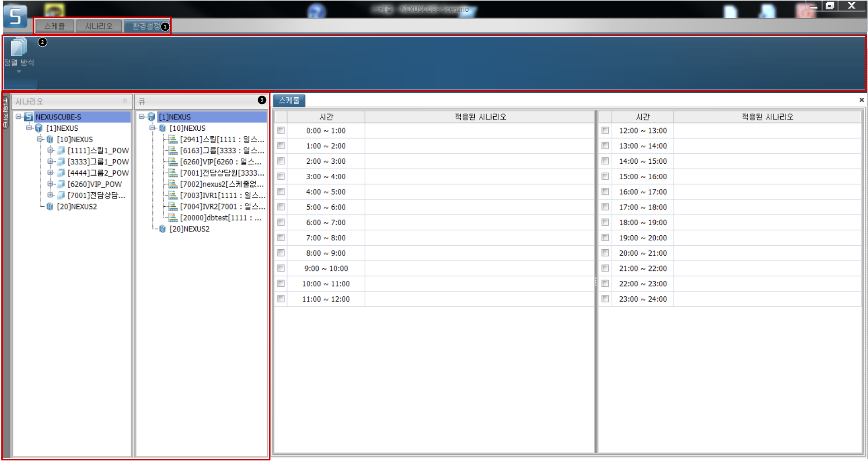Collapse [1]NEXUS in the 큐 tree
The height and width of the screenshot is (461, 868).
pyautogui.click(x=142, y=117)
